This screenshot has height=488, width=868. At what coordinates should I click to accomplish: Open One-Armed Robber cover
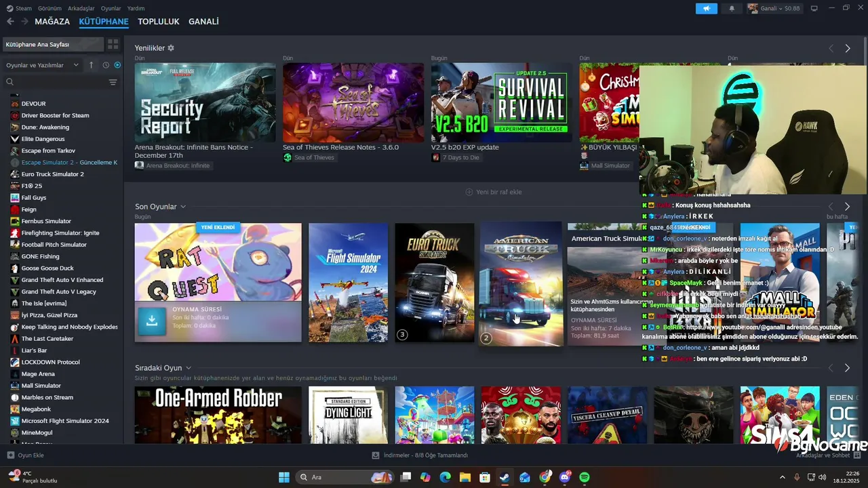click(x=218, y=415)
